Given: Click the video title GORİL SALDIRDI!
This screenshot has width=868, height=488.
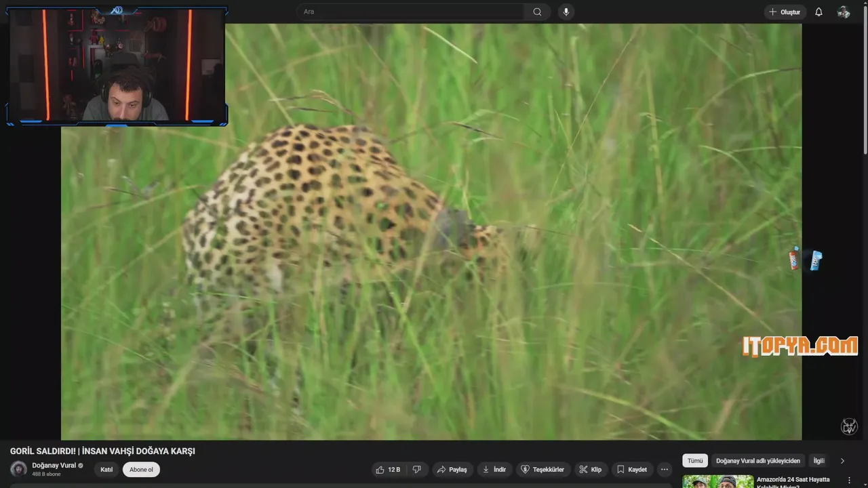Looking at the screenshot, I should (102, 451).
